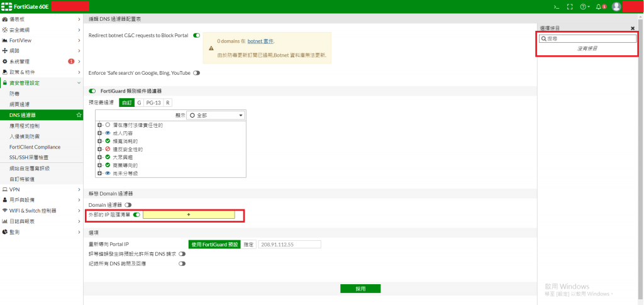The width and height of the screenshot is (644, 305).
Task: Expand the 商業導向的 category
Action: 100,165
